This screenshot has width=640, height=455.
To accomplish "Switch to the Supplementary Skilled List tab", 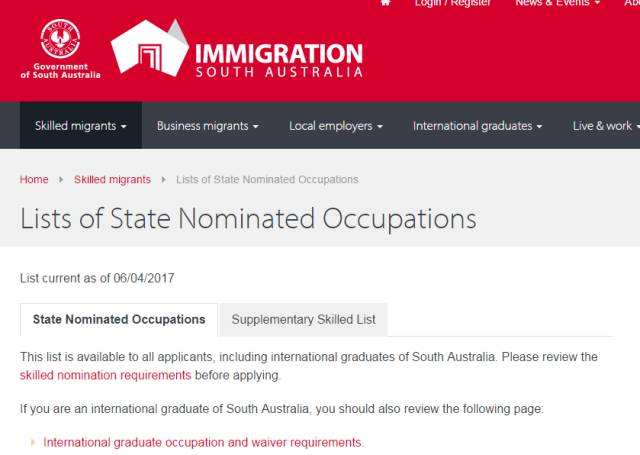I will coord(304,320).
